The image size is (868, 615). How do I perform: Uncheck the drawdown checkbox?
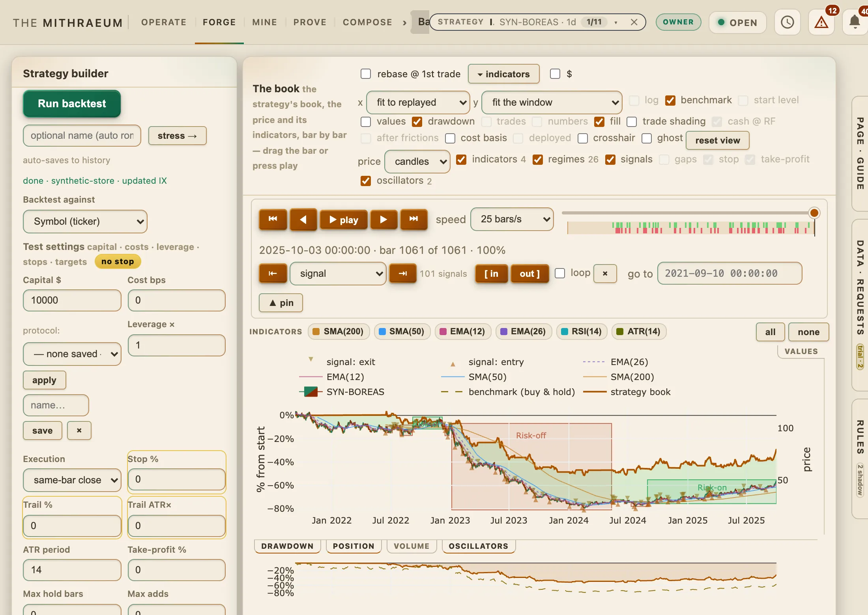point(417,122)
